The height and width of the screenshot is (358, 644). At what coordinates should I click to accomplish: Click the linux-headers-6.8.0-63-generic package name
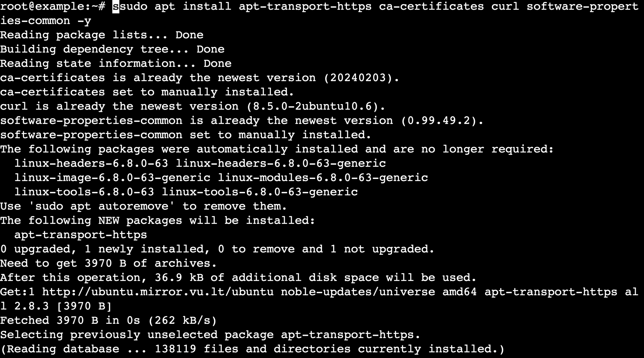pos(280,163)
